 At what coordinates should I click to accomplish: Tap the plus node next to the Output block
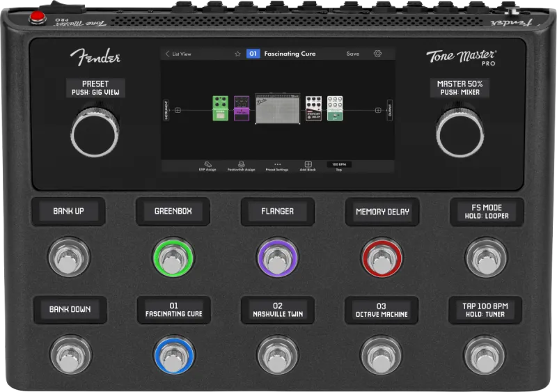(378, 110)
